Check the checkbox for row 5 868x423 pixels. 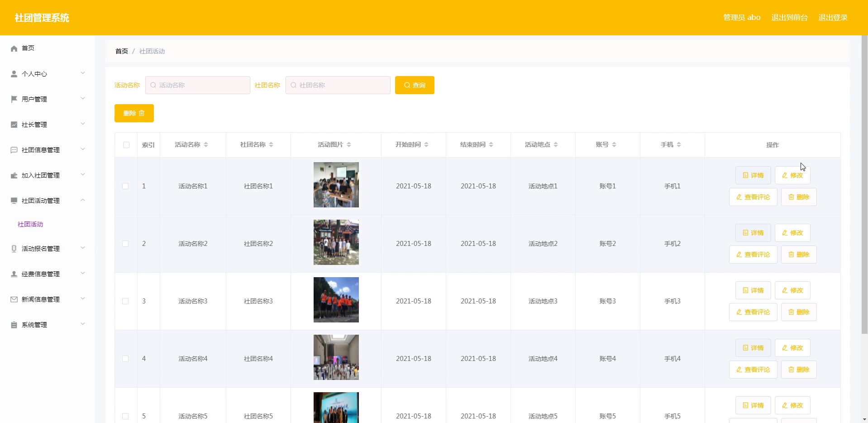click(x=125, y=416)
